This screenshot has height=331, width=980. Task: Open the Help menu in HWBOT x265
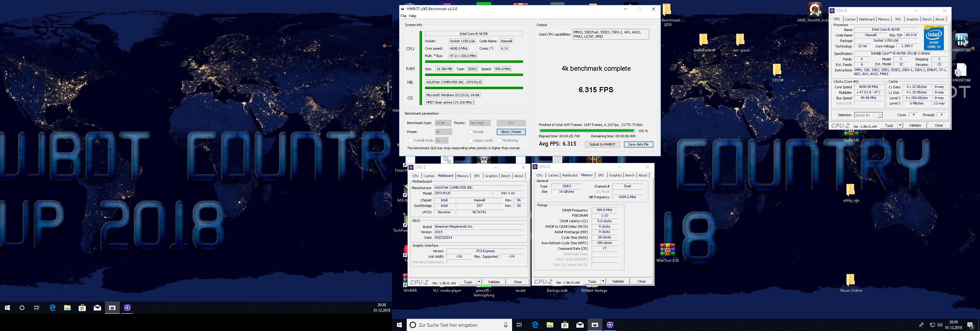click(413, 16)
